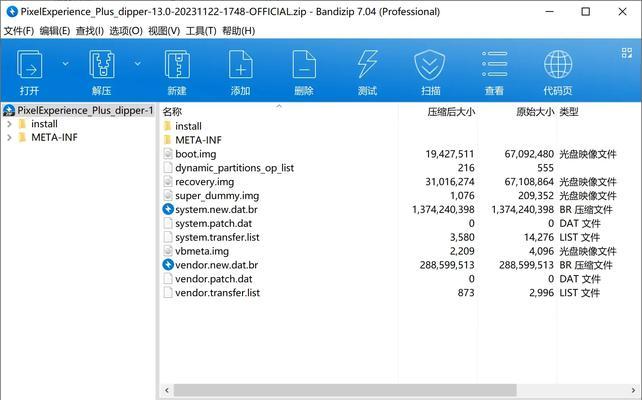Click the folder icon of META-INF in list
This screenshot has height=400, width=642.
click(167, 140)
